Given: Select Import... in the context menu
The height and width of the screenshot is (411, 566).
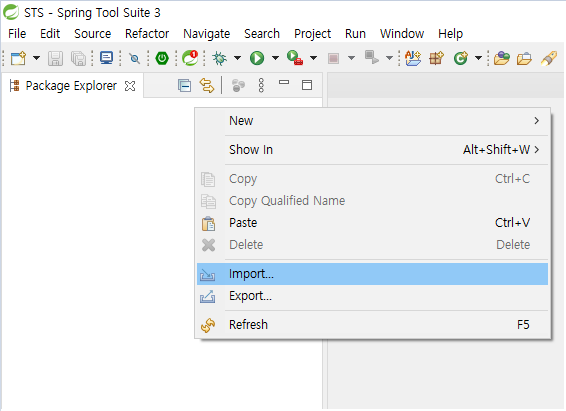Looking at the screenshot, I should [373, 274].
